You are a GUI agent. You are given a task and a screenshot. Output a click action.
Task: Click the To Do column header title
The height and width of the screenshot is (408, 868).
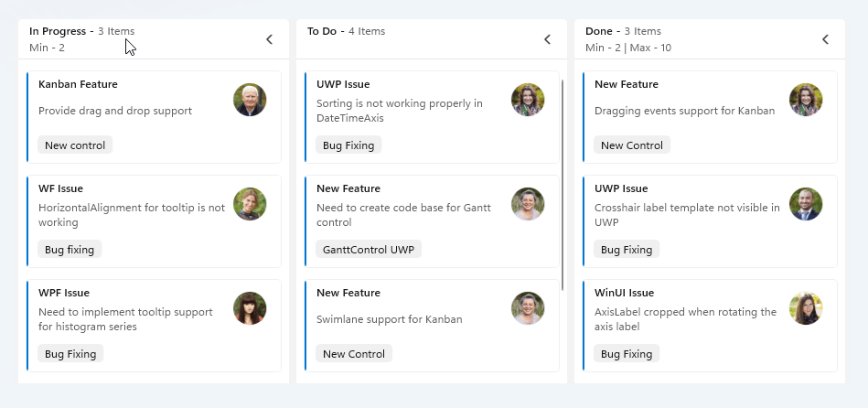coord(322,31)
